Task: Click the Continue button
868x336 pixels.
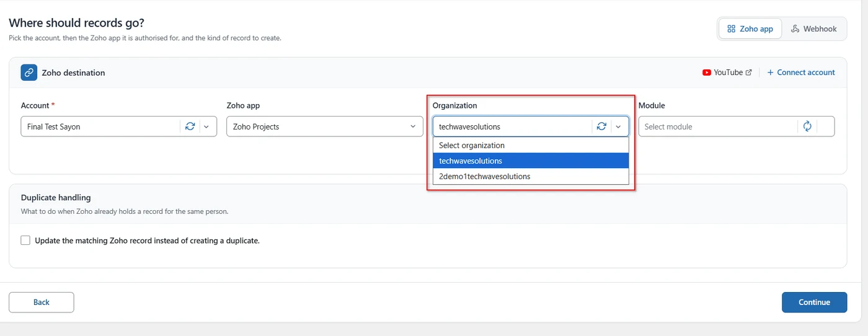Action: tap(814, 303)
